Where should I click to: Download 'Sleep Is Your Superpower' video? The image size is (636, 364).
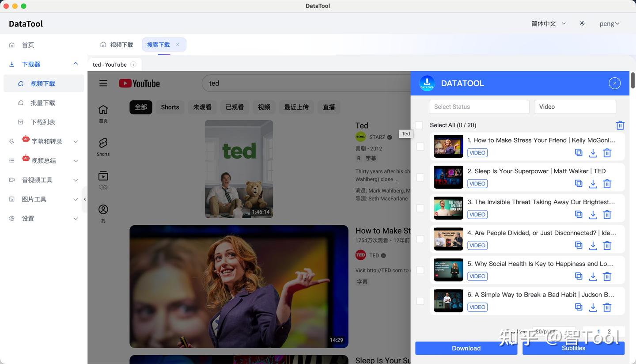(x=593, y=184)
